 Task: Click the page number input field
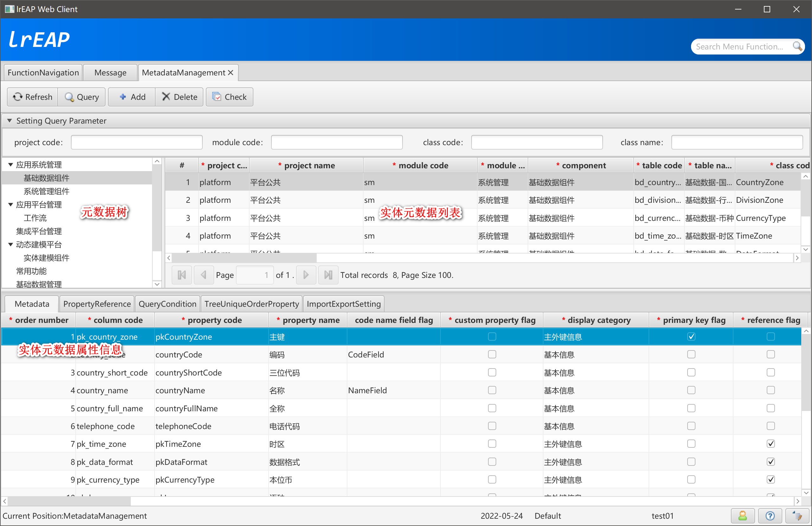[x=255, y=275]
